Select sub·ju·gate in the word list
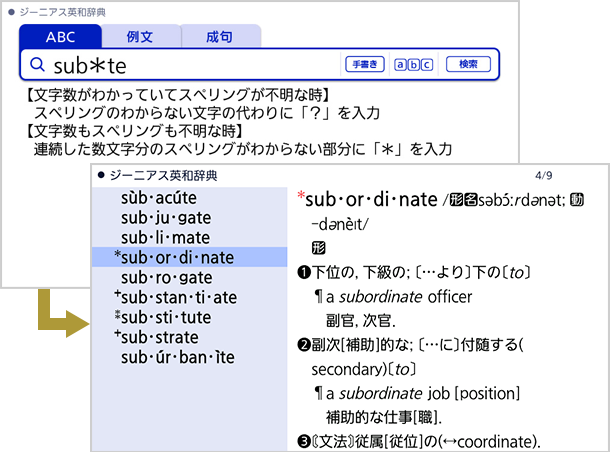 166,218
